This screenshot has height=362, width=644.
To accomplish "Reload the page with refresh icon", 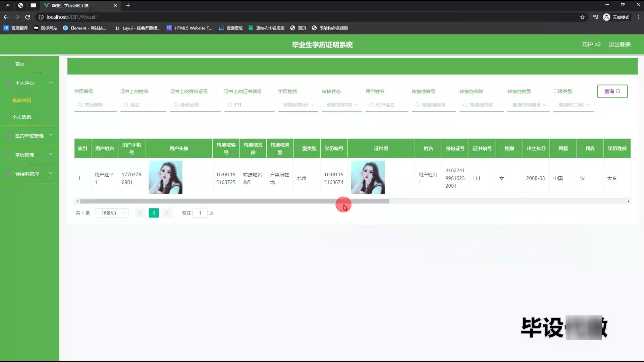I will tap(28, 17).
